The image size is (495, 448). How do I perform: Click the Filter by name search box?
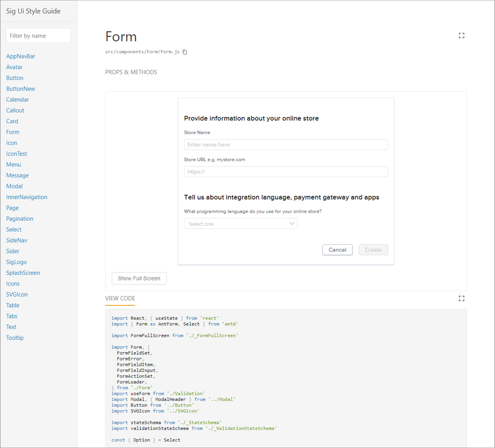coord(38,36)
